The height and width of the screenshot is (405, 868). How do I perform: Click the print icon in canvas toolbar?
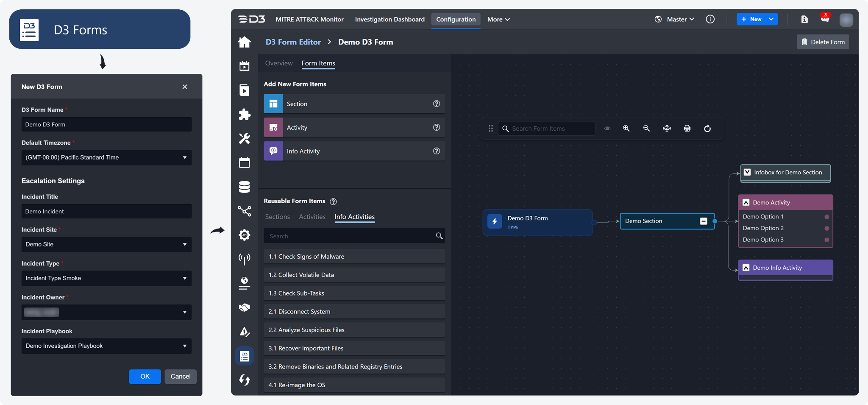pos(687,128)
